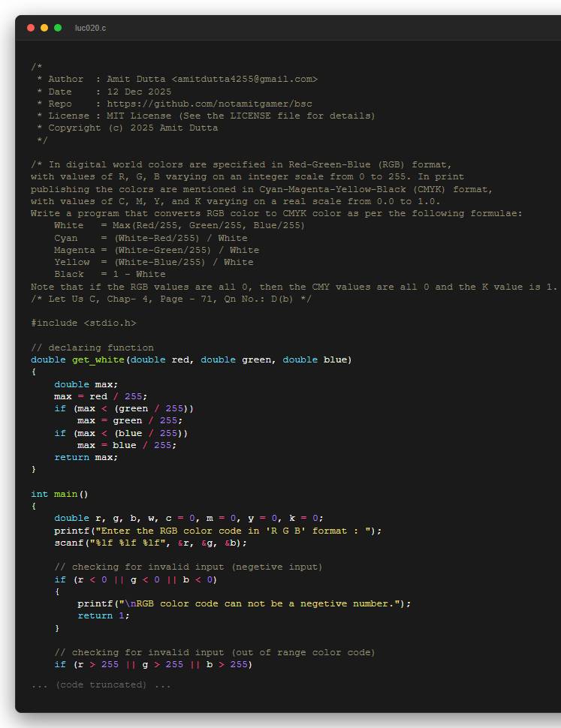Click the date text '12 Dec 2025'
This screenshot has height=728, width=561.
(x=139, y=92)
